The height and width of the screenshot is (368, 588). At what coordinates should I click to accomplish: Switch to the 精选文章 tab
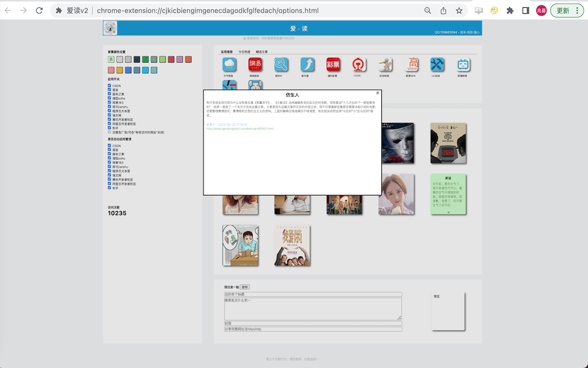(262, 52)
